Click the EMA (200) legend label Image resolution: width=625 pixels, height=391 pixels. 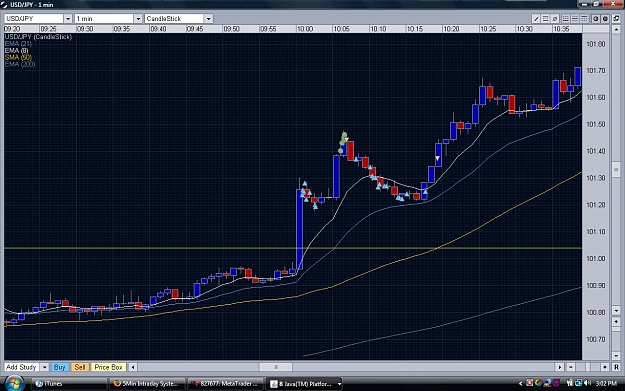click(20, 64)
